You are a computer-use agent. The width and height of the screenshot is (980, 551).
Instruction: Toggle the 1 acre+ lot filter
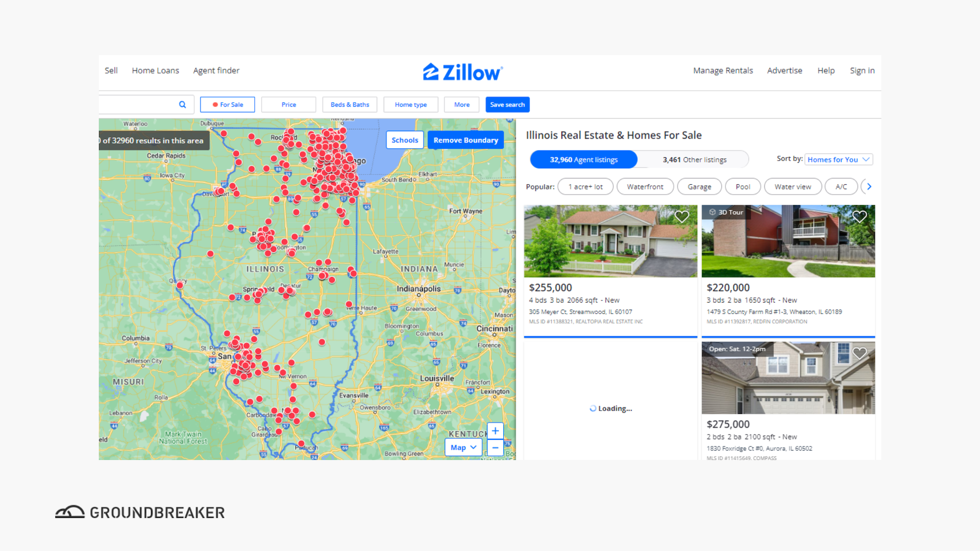tap(585, 187)
